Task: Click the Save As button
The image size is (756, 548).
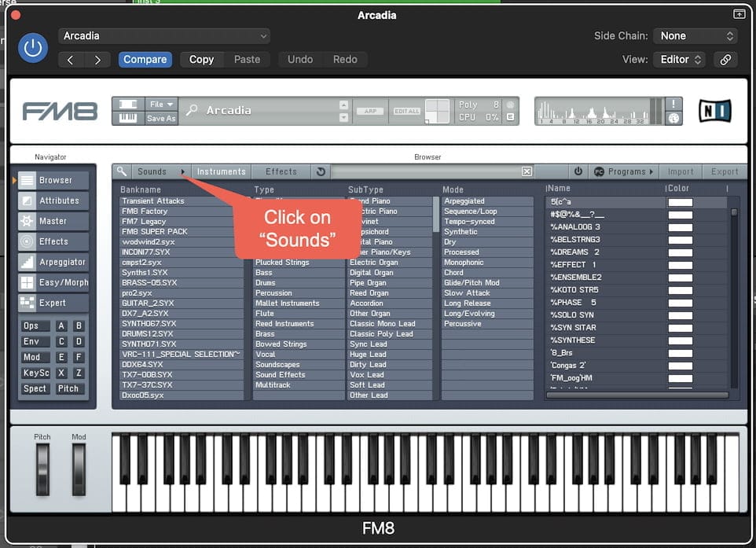Action: (161, 118)
